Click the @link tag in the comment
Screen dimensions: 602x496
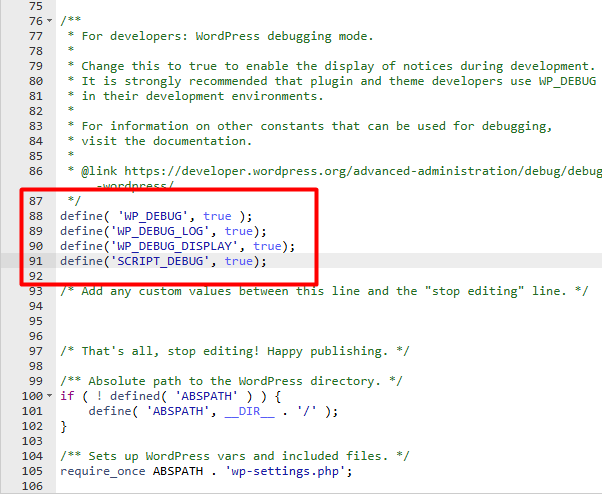coord(102,170)
